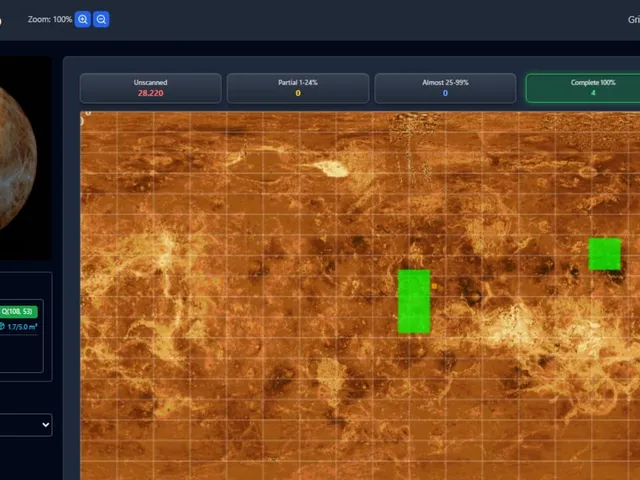Screen dimensions: 640x480
Task: Select the Almost 25-99% filter card
Action: coord(445,88)
